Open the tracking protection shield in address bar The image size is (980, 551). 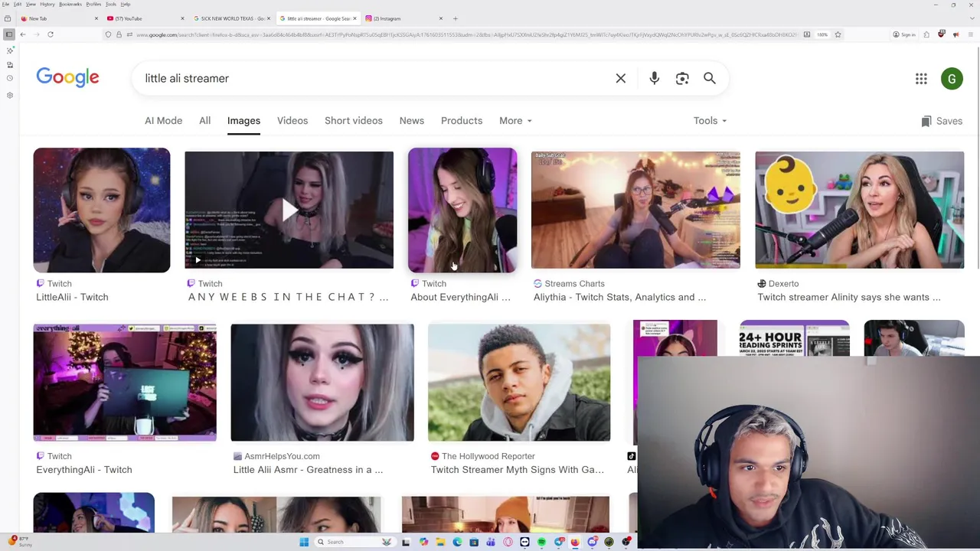tap(109, 34)
